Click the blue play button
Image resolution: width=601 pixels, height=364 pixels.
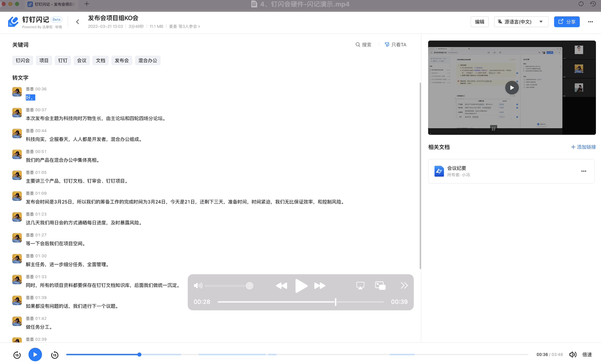35,354
